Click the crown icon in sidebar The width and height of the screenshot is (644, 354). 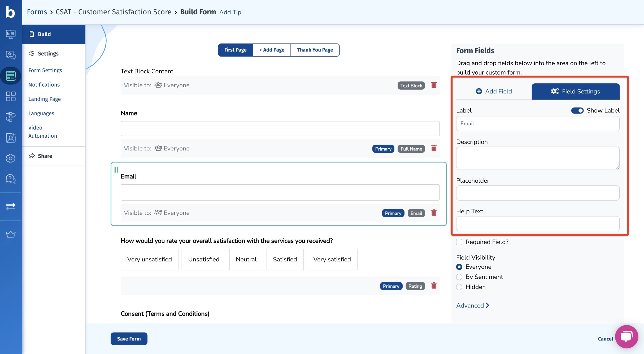click(x=11, y=234)
